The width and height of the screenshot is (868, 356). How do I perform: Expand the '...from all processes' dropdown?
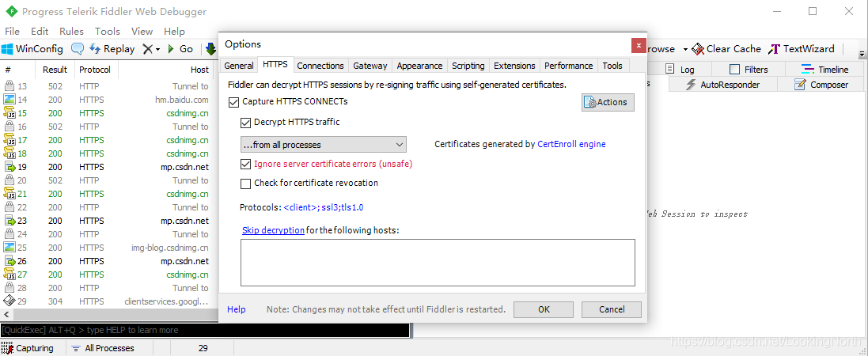(324, 145)
